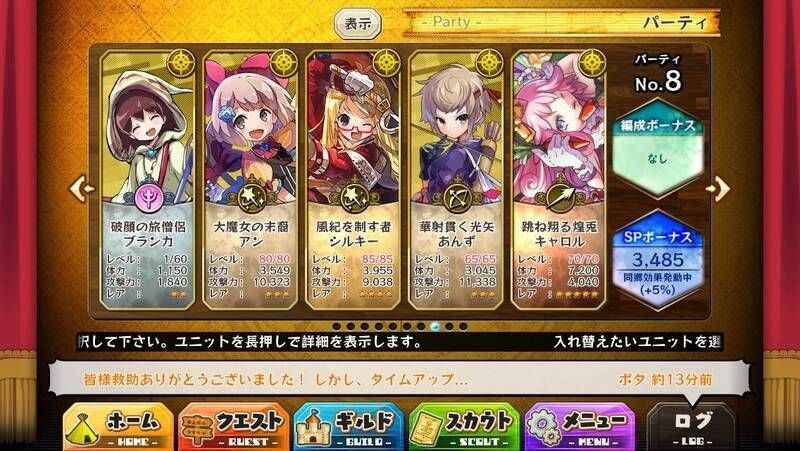Screen dimensions: 800x451
Task: Open the スカウト scroll menu
Action: pos(464,428)
